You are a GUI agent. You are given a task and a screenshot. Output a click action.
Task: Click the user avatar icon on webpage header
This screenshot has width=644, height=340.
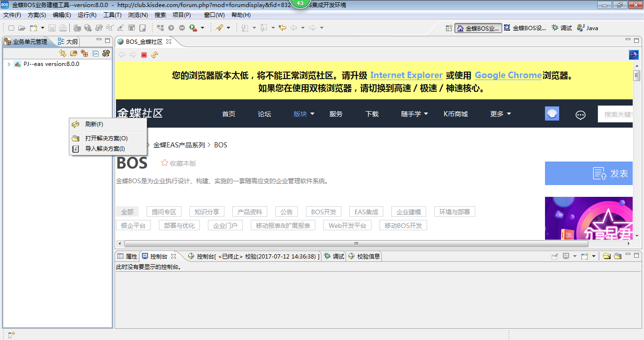pyautogui.click(x=552, y=113)
